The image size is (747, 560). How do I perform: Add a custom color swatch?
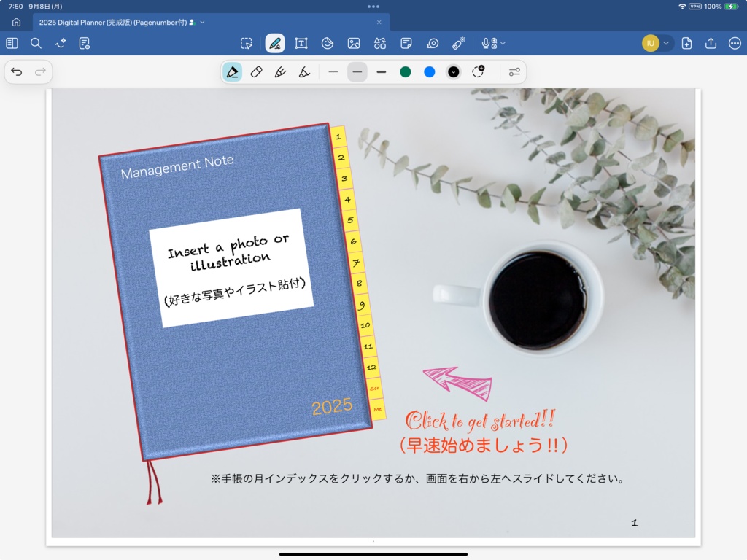(478, 71)
